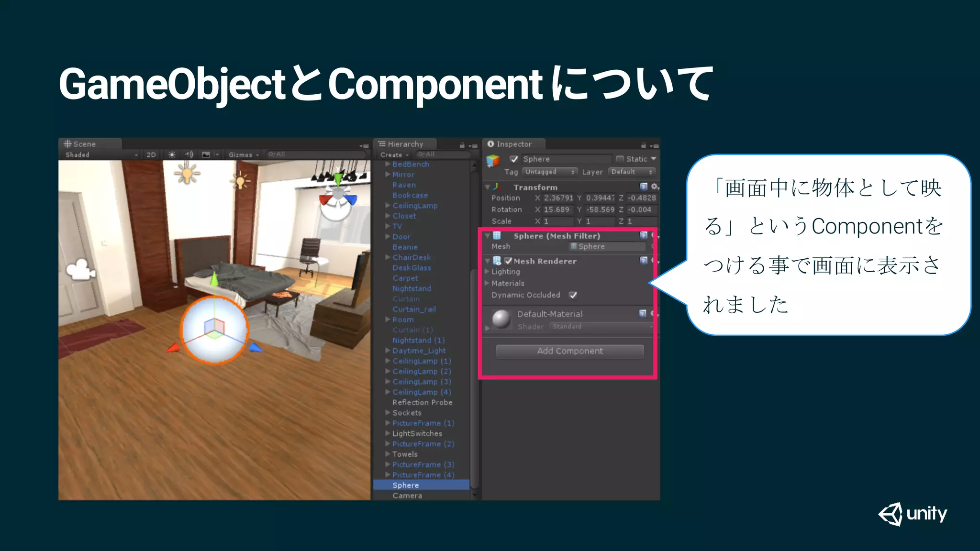Image resolution: width=980 pixels, height=551 pixels.
Task: Click the Mesh Renderer component icon
Action: (497, 261)
